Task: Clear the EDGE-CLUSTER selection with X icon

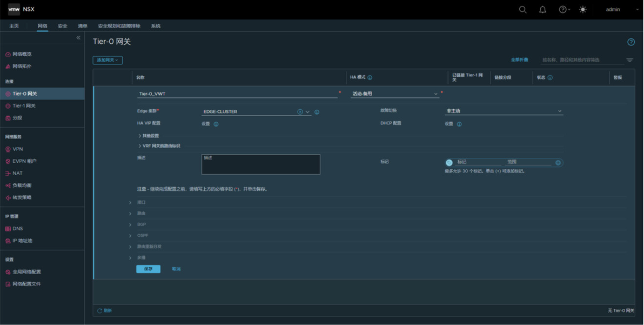Action: pyautogui.click(x=300, y=112)
